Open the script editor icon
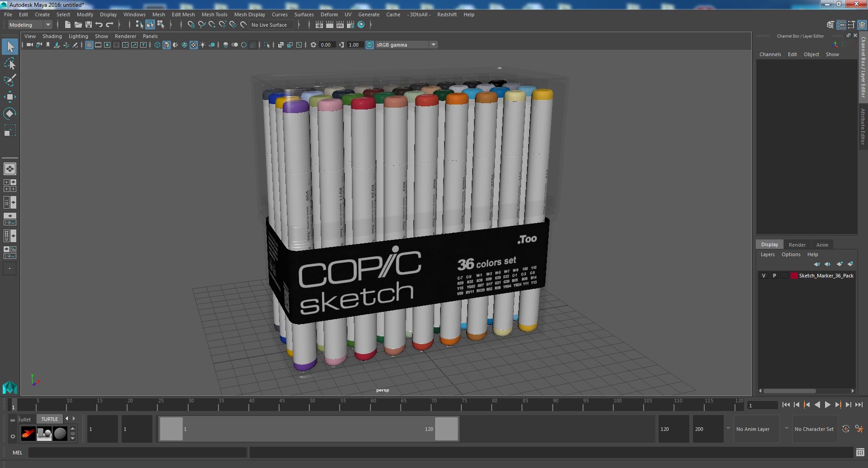Image resolution: width=868 pixels, height=468 pixels. tap(860, 452)
